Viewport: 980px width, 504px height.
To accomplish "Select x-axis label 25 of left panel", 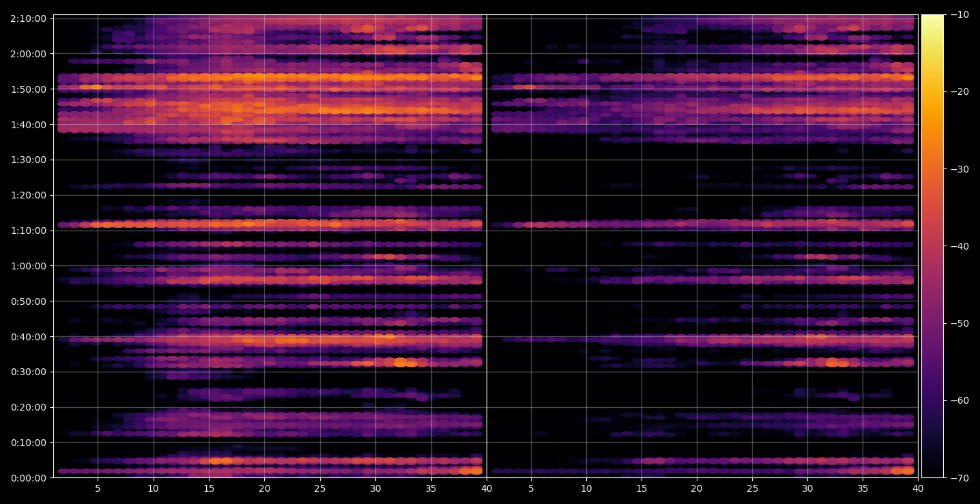I will coord(320,488).
